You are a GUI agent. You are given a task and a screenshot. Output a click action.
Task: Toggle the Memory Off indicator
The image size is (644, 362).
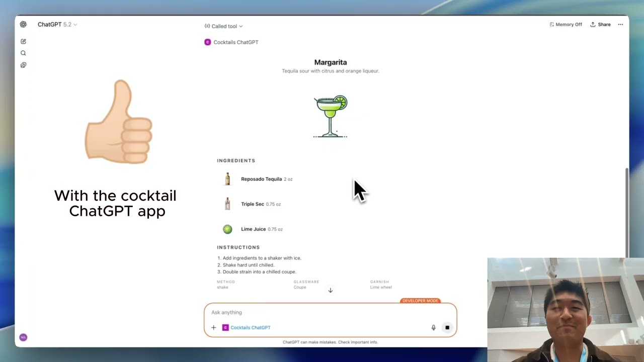click(x=566, y=24)
